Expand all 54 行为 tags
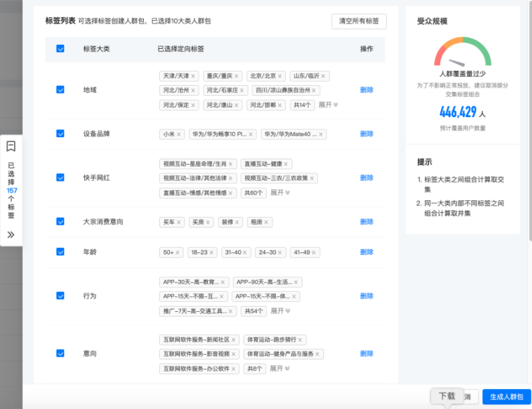 280,311
